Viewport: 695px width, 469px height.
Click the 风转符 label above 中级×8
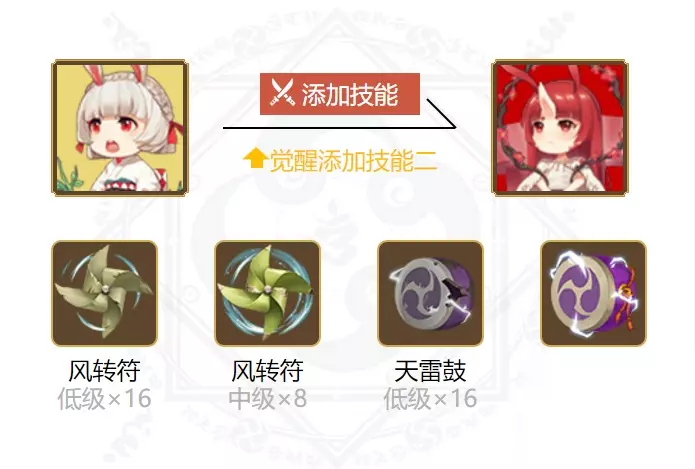(267, 371)
